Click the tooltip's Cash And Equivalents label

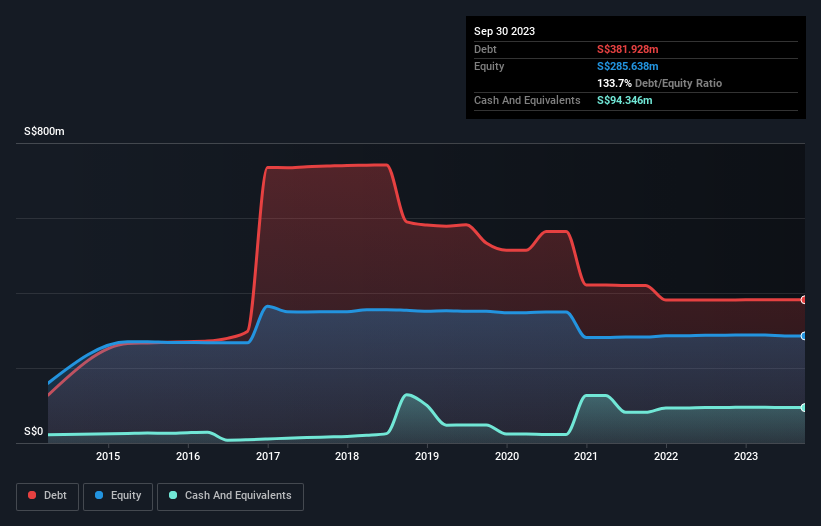point(527,100)
